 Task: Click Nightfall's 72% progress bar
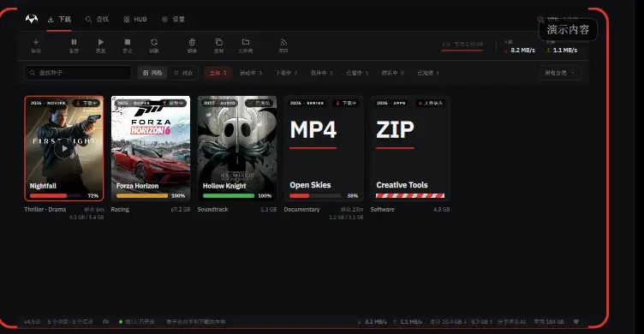click(x=56, y=196)
